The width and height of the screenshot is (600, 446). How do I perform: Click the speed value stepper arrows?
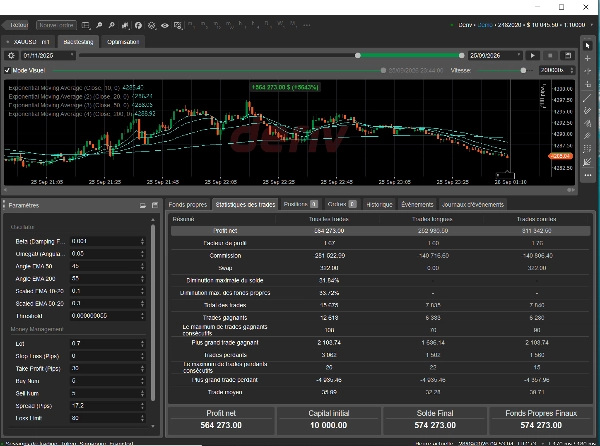coord(572,70)
